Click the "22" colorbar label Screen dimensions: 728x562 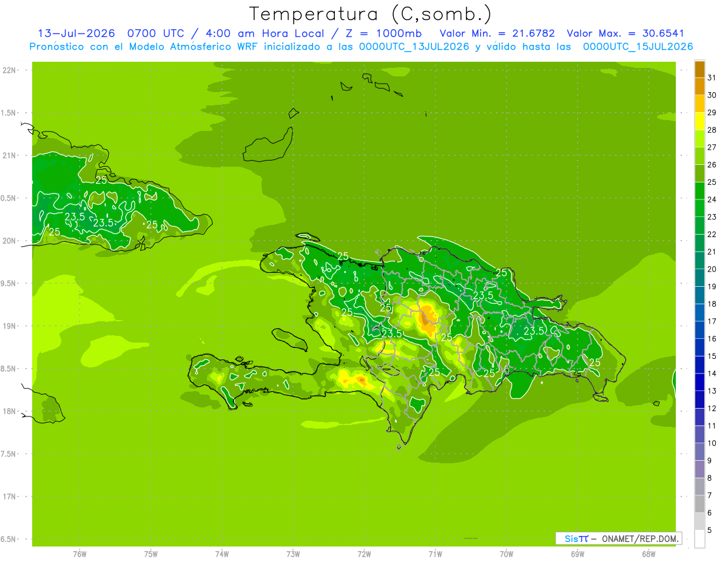[x=712, y=235]
